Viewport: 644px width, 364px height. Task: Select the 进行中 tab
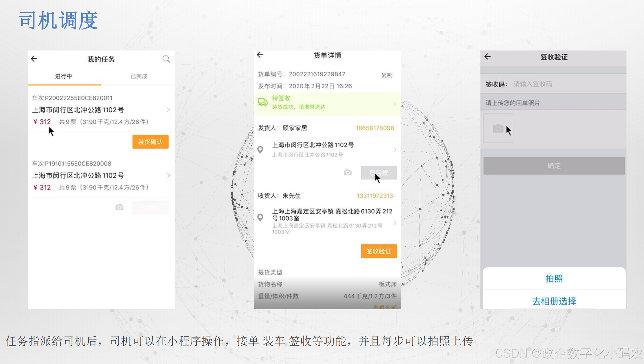tap(64, 76)
